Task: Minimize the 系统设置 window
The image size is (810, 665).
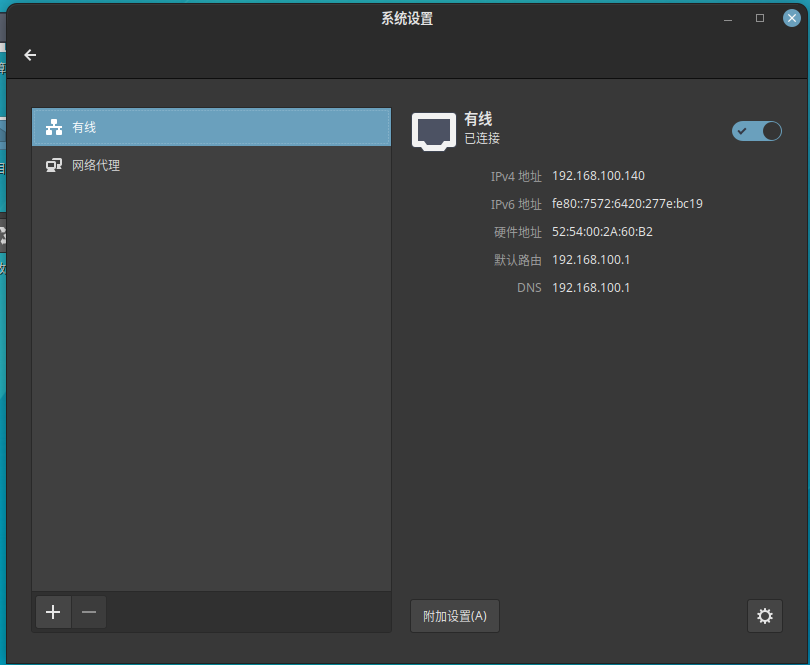Action: click(x=728, y=18)
